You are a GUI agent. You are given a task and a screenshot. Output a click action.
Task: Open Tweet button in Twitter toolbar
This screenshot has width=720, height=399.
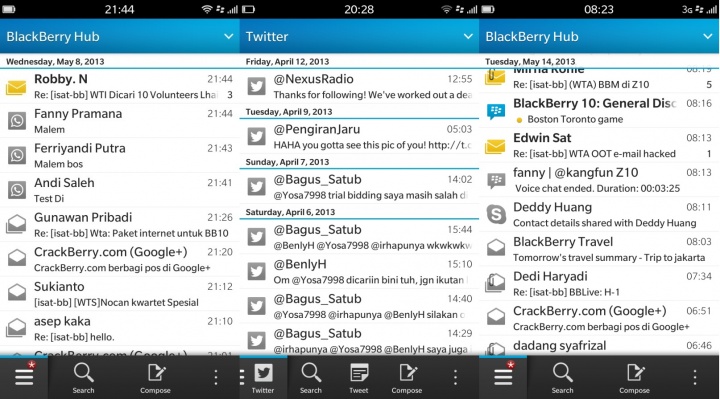click(358, 378)
